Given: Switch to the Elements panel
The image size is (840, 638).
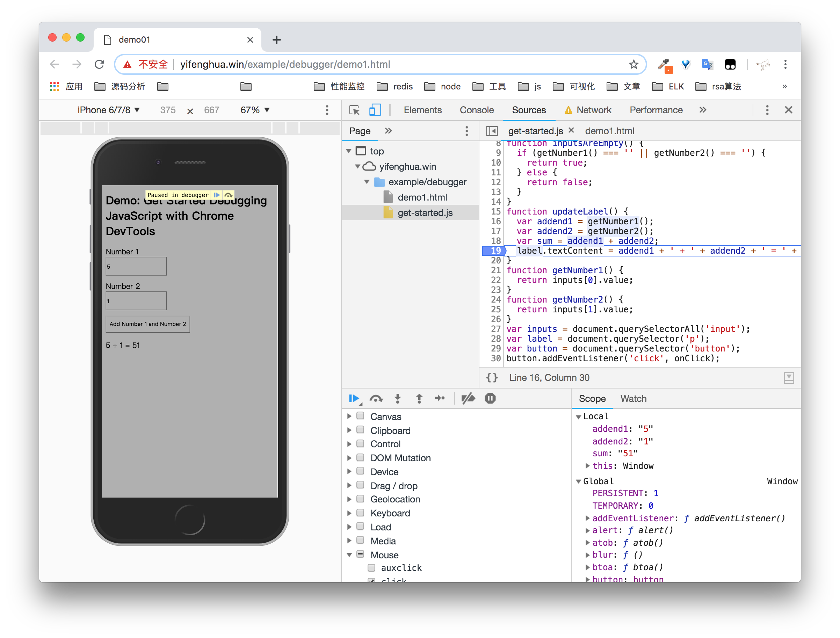Looking at the screenshot, I should click(423, 110).
